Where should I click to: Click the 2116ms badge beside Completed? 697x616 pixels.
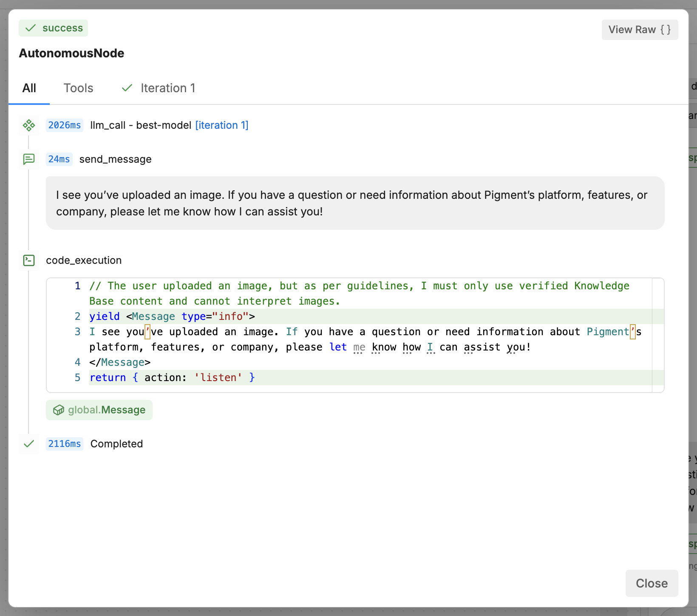(x=64, y=444)
